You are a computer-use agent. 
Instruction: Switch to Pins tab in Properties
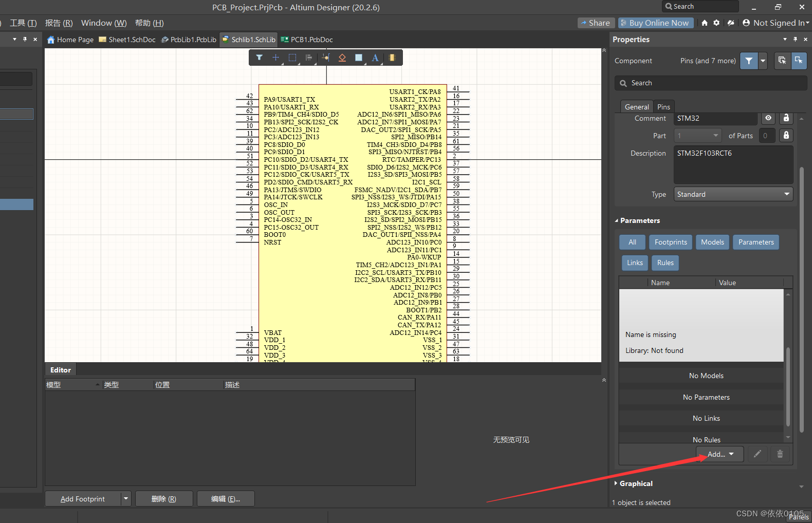point(663,107)
